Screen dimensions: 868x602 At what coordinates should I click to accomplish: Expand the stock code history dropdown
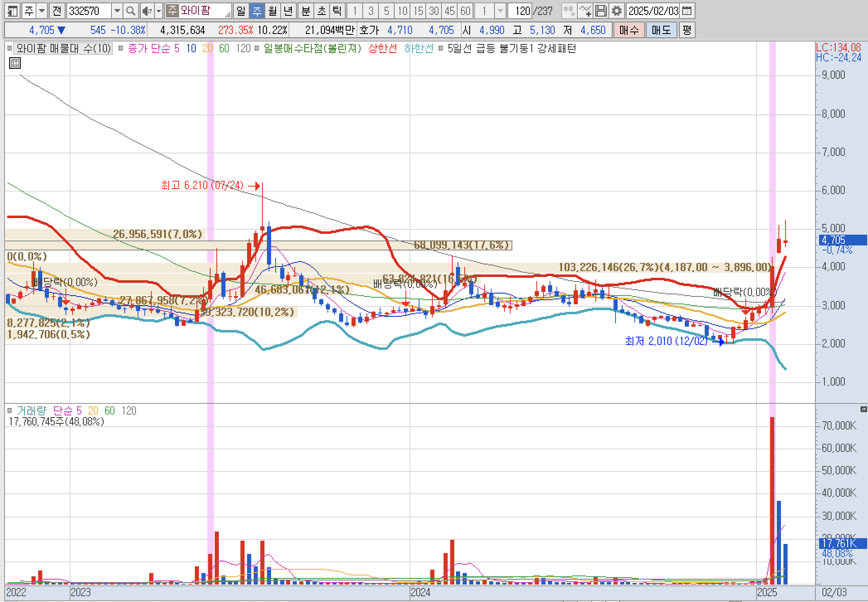[x=117, y=11]
